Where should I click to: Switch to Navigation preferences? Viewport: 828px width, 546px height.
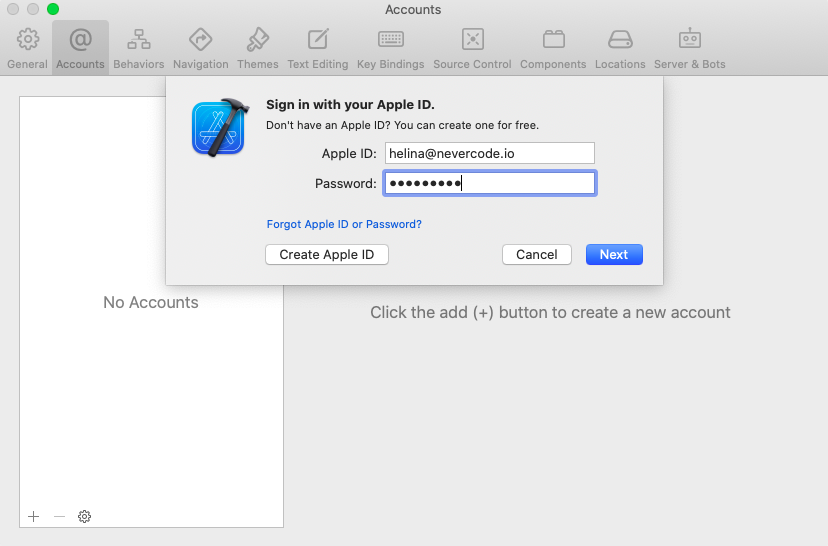click(x=201, y=49)
